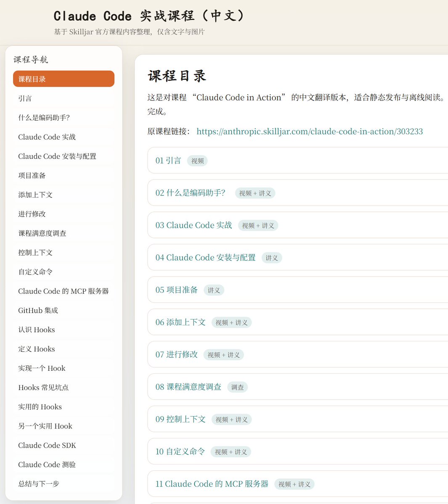Go to 什么是编码助手? sidebar item
448x504 pixels.
pos(64,117)
